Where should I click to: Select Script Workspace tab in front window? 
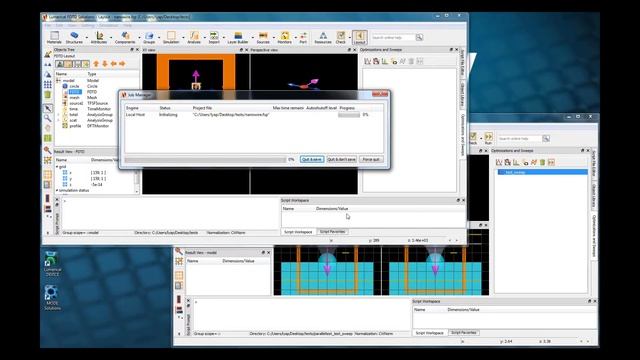(x=298, y=231)
